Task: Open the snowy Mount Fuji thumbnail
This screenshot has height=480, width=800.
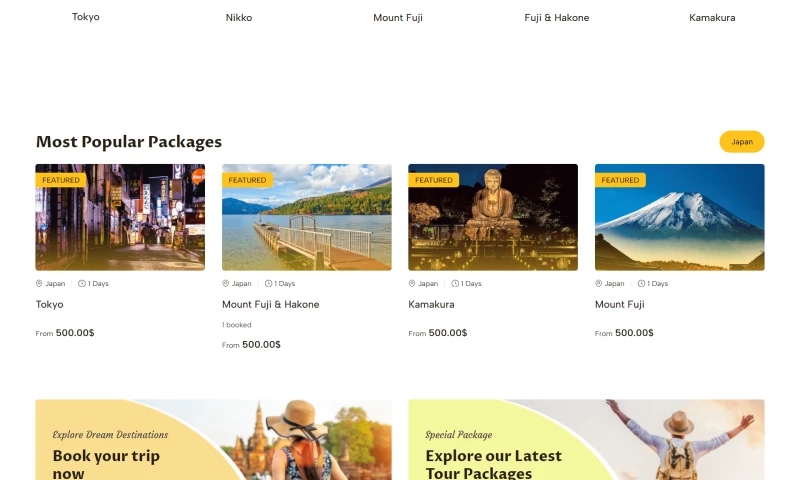Action: coord(680,217)
